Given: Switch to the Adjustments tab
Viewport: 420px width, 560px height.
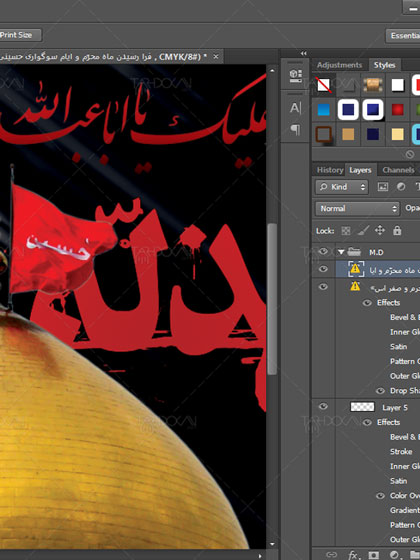Looking at the screenshot, I should point(339,65).
